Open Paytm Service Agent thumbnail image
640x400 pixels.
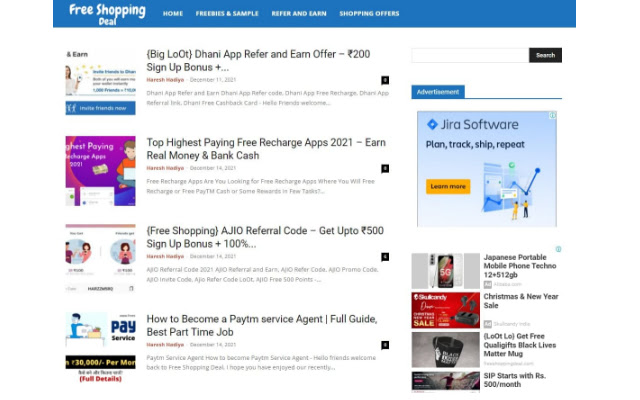[x=100, y=347]
